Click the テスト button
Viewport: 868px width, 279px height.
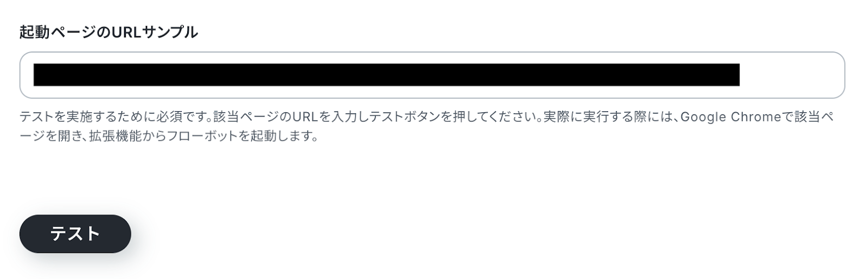(x=75, y=233)
